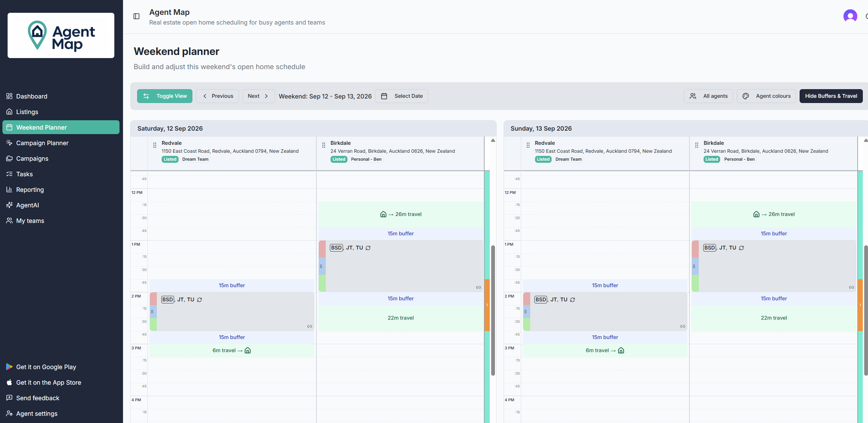868x423 pixels.
Task: Open Tasks in sidebar
Action: point(61,174)
